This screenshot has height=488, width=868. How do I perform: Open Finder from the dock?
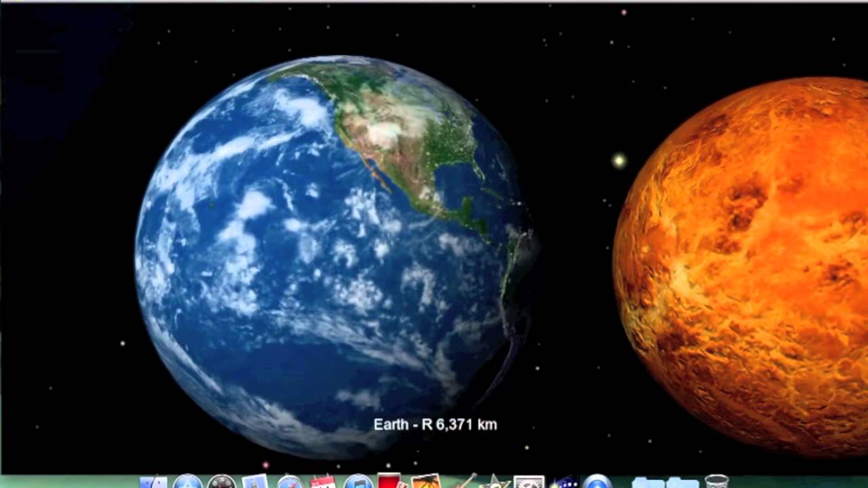pos(153,483)
